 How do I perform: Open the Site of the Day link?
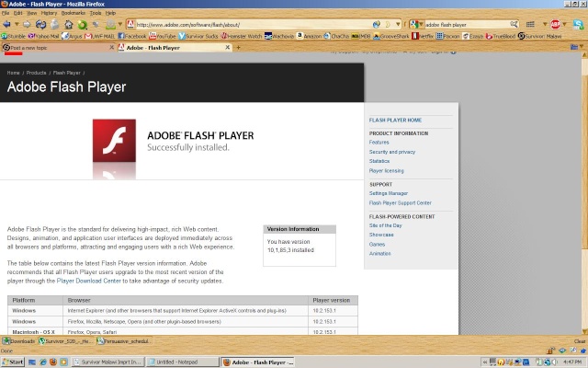385,225
